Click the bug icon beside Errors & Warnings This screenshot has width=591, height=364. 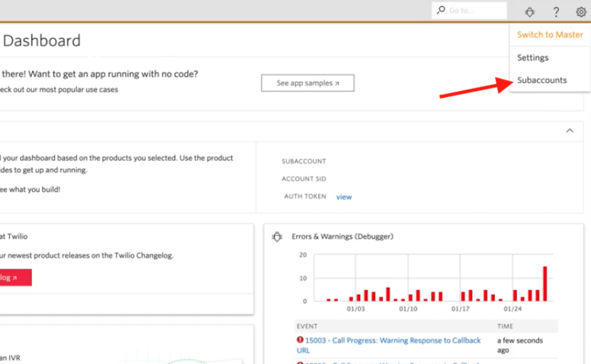pyautogui.click(x=277, y=237)
